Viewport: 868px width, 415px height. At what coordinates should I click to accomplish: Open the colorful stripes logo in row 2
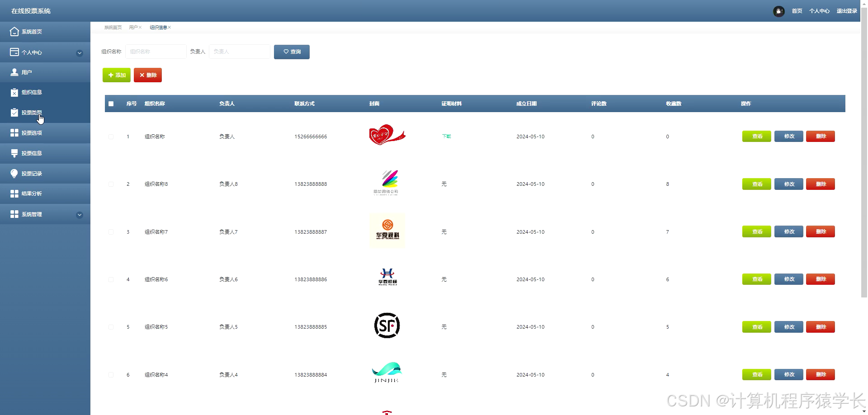[387, 182]
